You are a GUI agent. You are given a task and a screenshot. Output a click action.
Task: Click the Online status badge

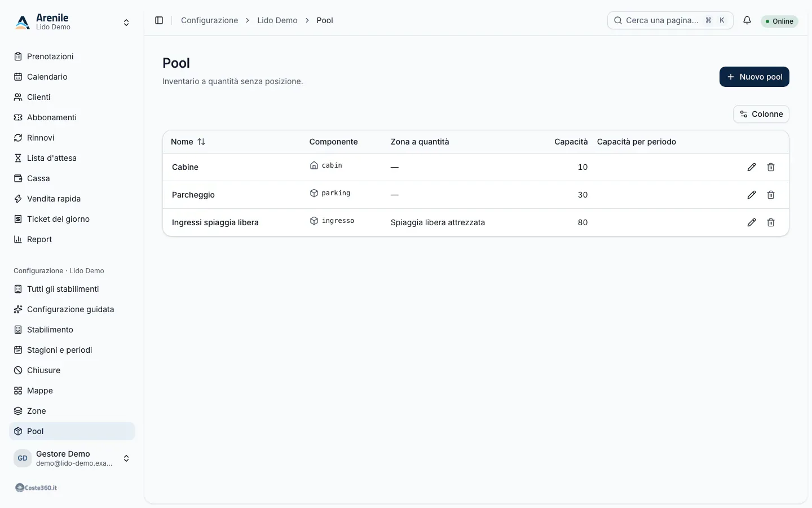tap(779, 21)
